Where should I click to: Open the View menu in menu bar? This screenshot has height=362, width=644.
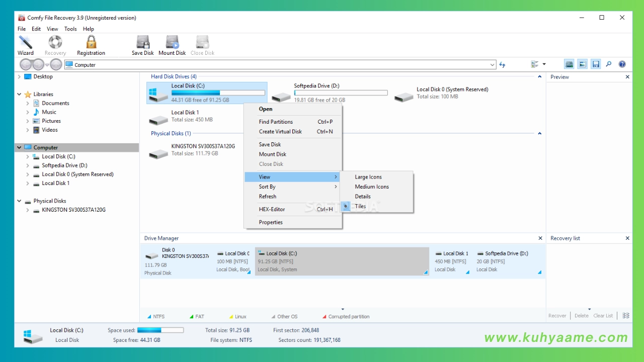pos(52,29)
